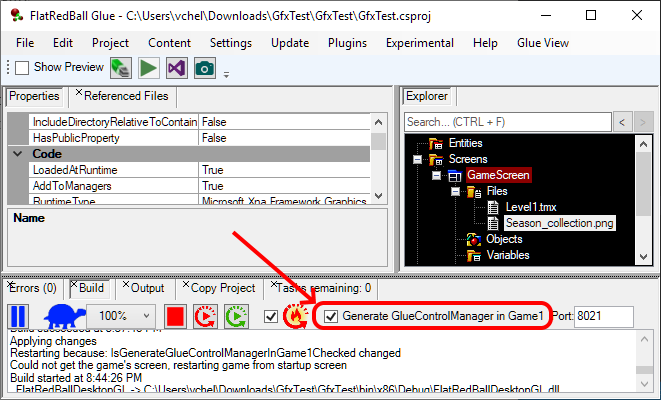Click the Files folder icon in tree
Viewport: 661px width, 400px height.
tap(474, 191)
